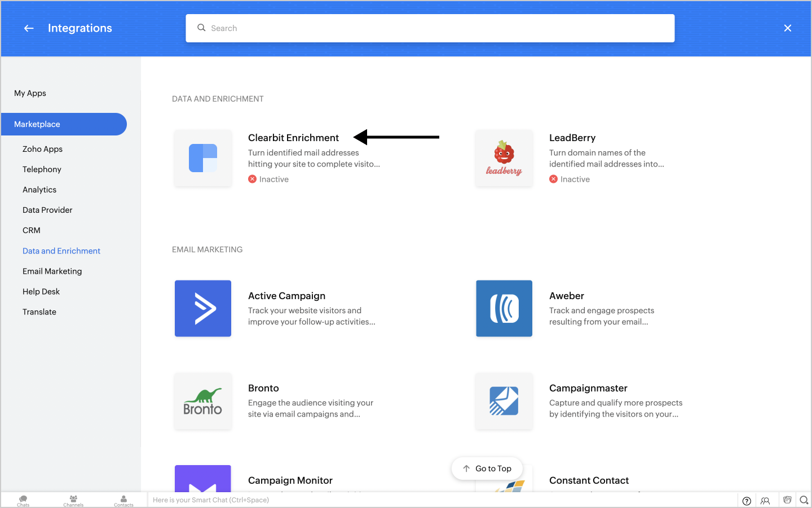The width and height of the screenshot is (812, 508).
Task: Click the Go to Top button
Action: 487,468
